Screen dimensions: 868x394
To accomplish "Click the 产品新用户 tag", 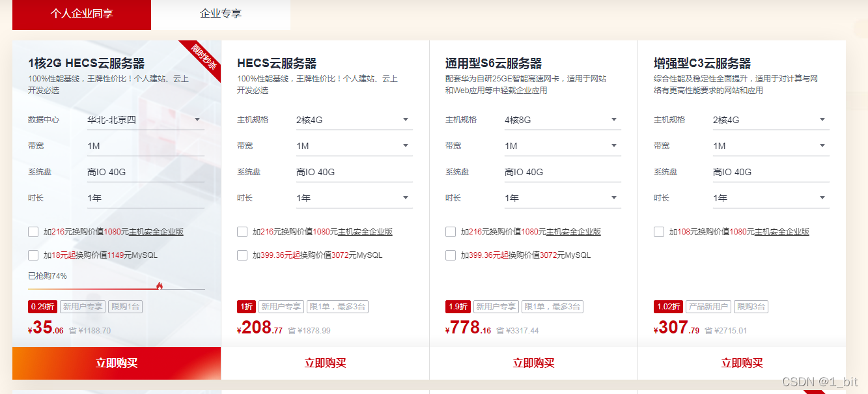I will pos(708,307).
